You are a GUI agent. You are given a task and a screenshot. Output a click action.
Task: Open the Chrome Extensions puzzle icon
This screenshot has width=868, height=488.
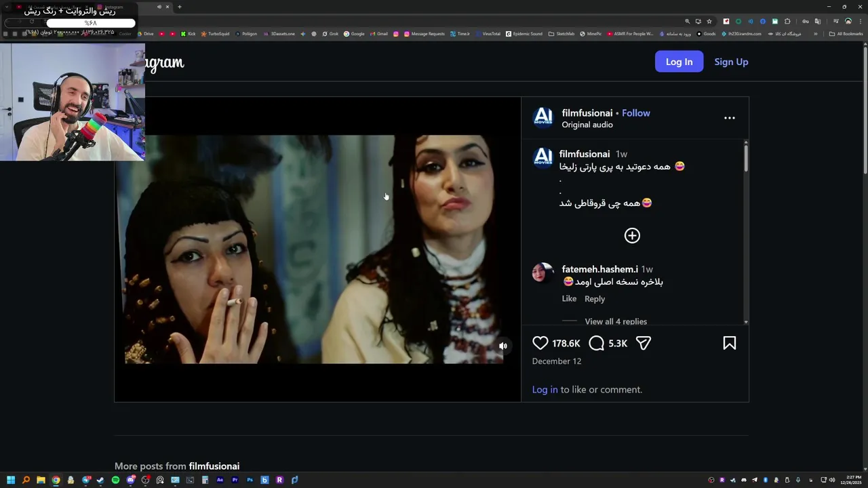[787, 21]
